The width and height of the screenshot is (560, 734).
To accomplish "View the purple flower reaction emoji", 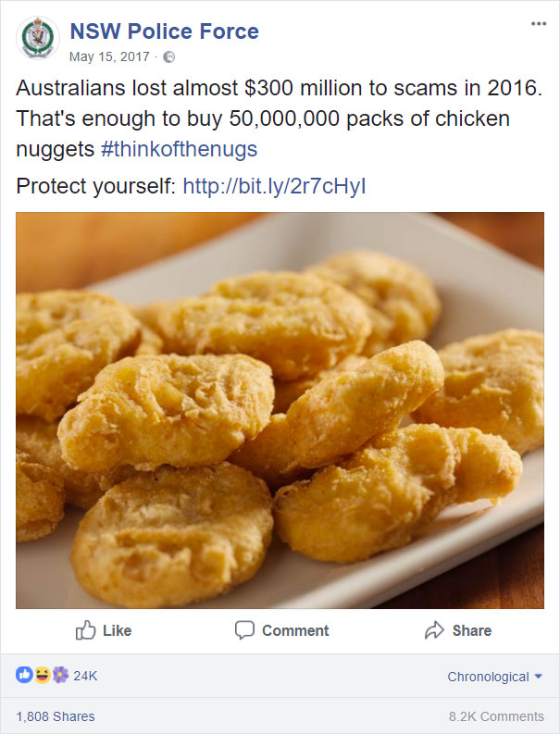I will point(60,675).
